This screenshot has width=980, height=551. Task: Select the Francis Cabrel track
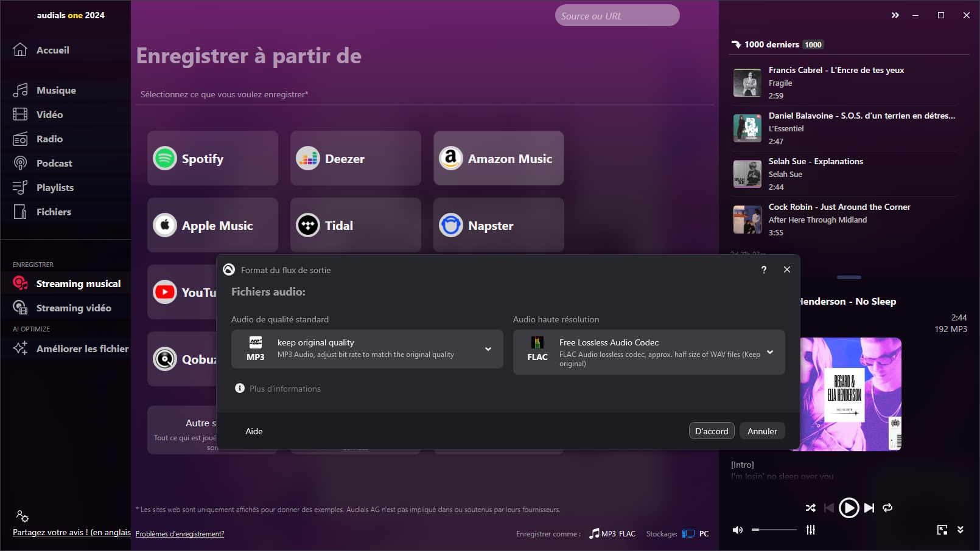pos(844,83)
